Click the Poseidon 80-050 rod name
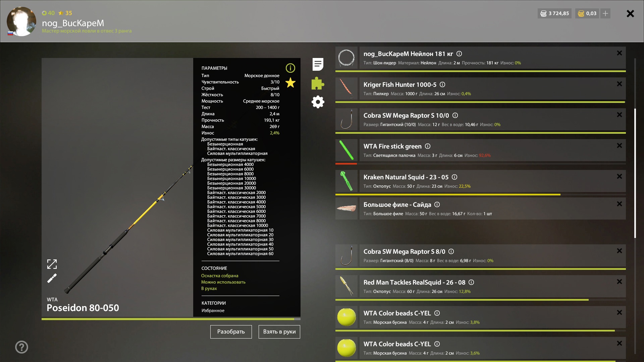Image resolution: width=644 pixels, height=362 pixels. pyautogui.click(x=83, y=308)
